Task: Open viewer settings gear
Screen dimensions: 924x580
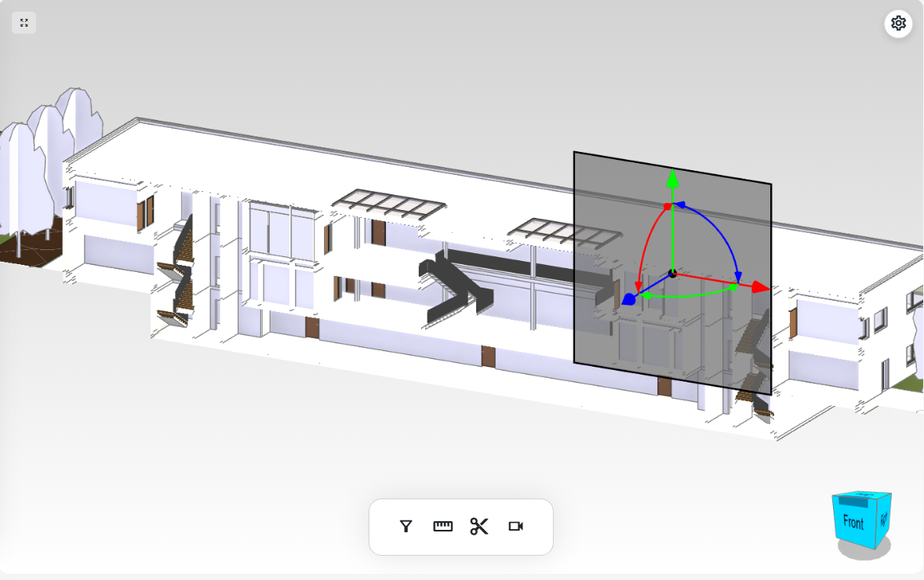Action: (x=898, y=23)
